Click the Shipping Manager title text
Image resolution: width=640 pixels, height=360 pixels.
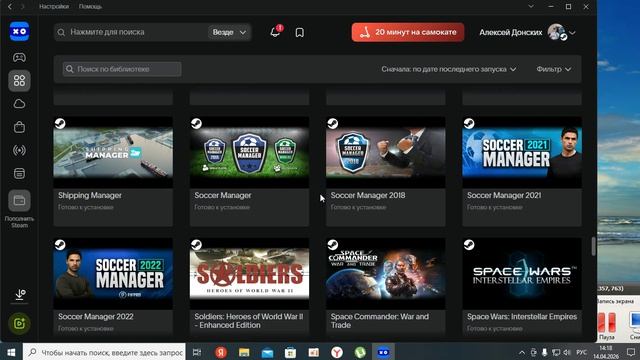point(90,196)
